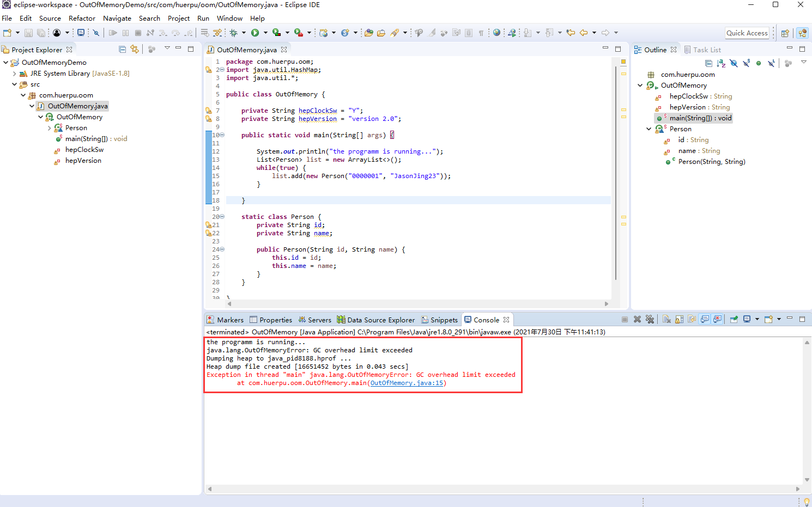Switch to the Markers tab
Screen dimensions: 812x507
pyautogui.click(x=225, y=320)
